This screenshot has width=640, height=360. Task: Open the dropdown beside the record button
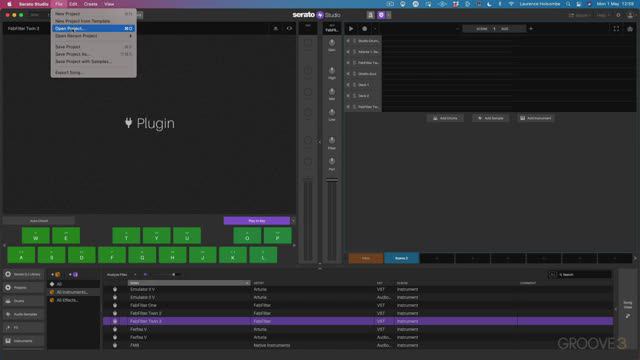coord(375,29)
